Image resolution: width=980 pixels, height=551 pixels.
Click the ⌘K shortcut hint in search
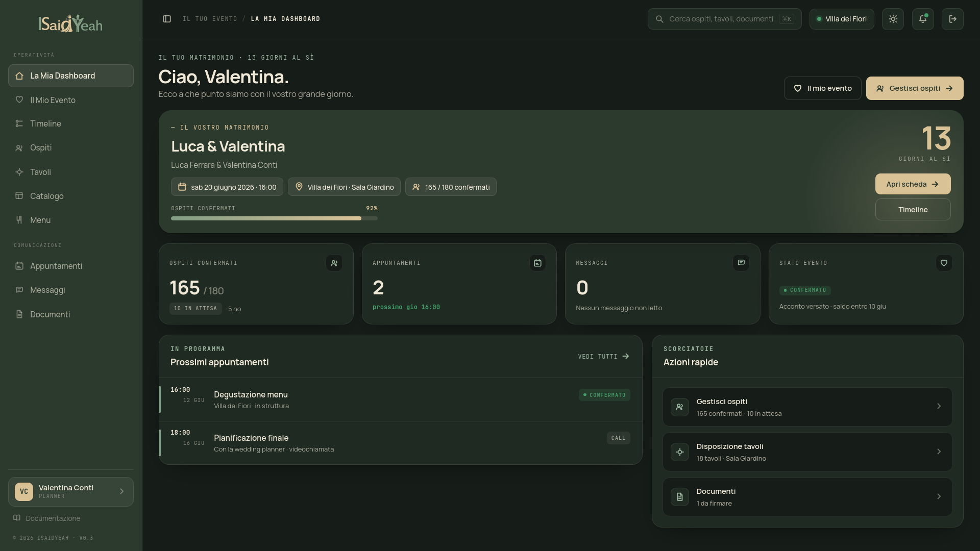(x=786, y=19)
